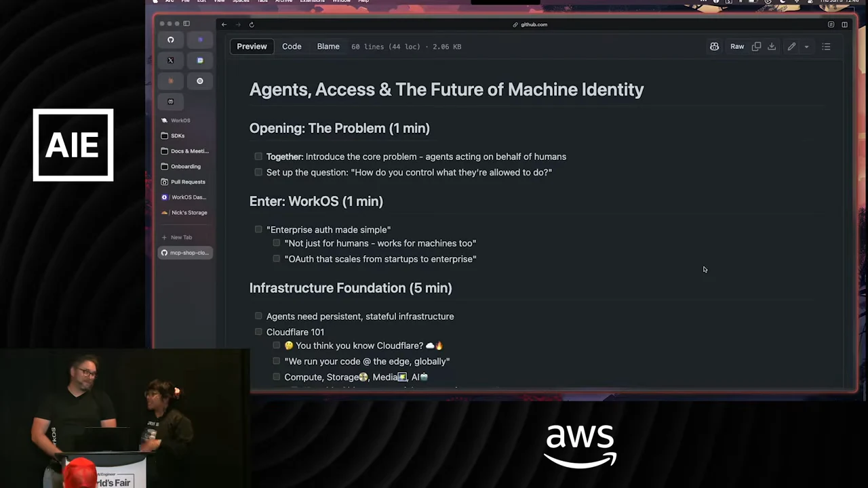Screen dimensions: 868x488
Task: Open the last pinned icon below orange
Action: (x=171, y=102)
